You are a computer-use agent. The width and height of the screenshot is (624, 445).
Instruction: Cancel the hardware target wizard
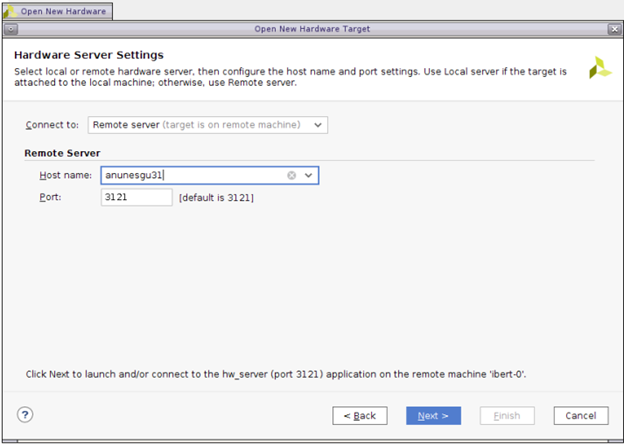pos(580,415)
